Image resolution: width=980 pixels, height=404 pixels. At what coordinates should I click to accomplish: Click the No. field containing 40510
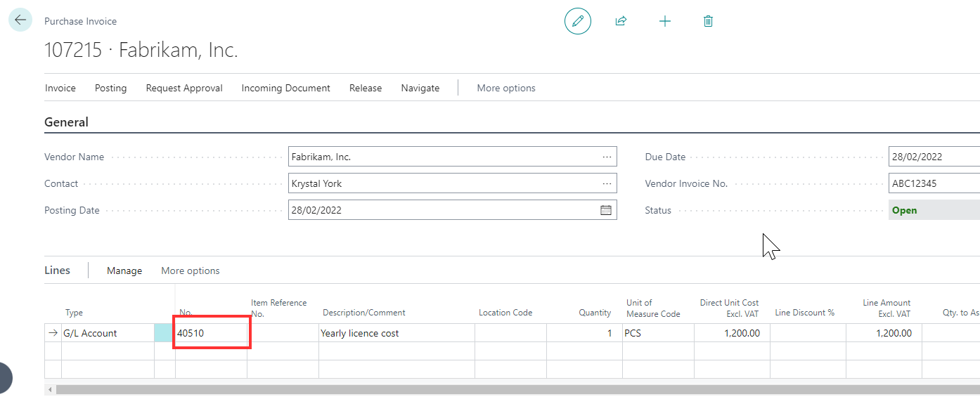[x=211, y=333]
